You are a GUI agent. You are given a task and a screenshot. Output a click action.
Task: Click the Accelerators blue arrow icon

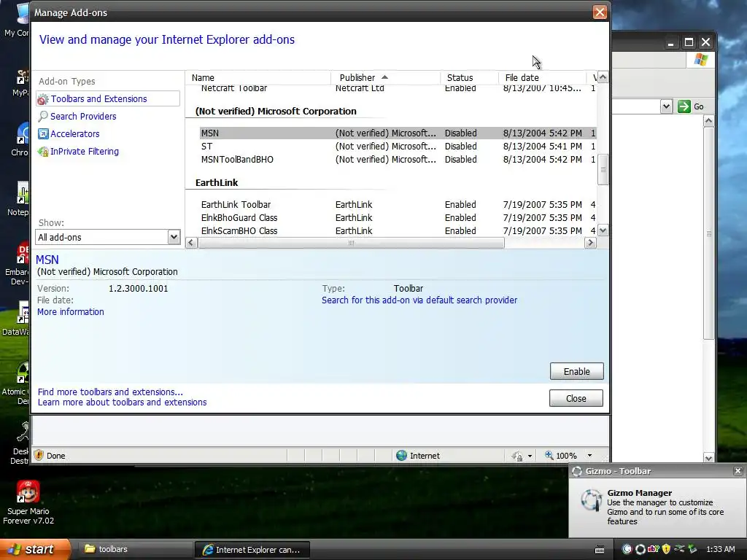[x=43, y=134]
